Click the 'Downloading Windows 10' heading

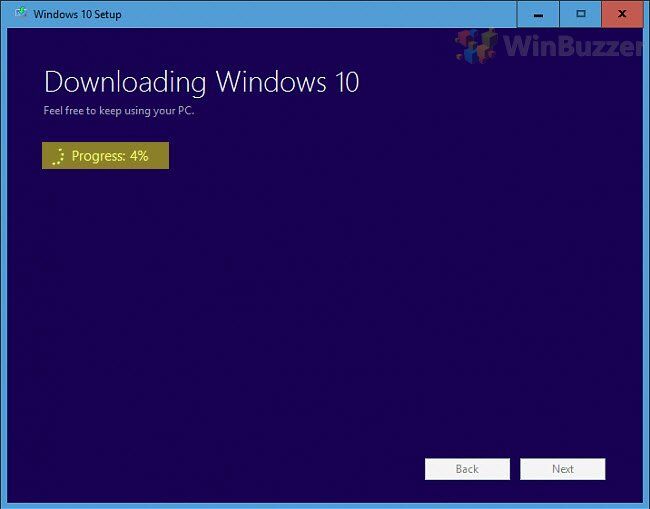(201, 82)
